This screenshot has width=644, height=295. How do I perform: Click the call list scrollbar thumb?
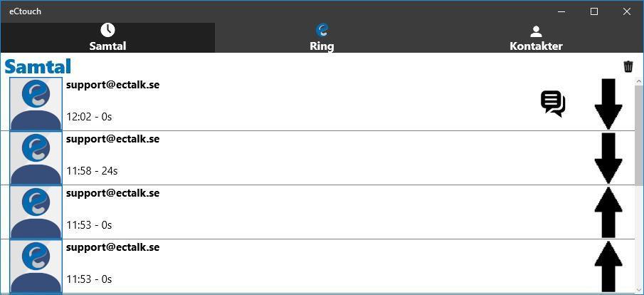[639, 136]
